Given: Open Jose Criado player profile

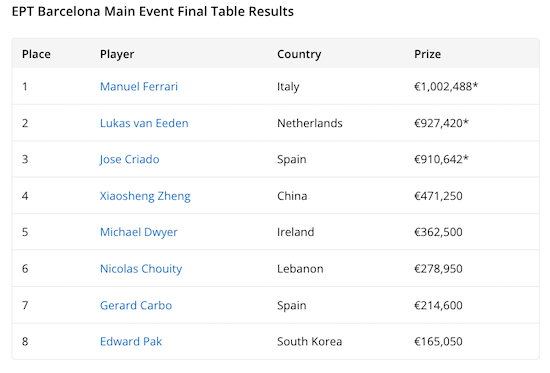Looking at the screenshot, I should pyautogui.click(x=129, y=159).
